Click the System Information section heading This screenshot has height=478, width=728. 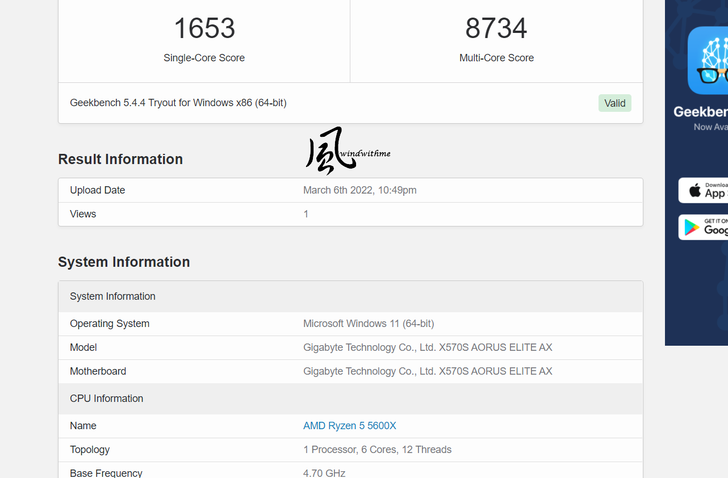pos(124,262)
